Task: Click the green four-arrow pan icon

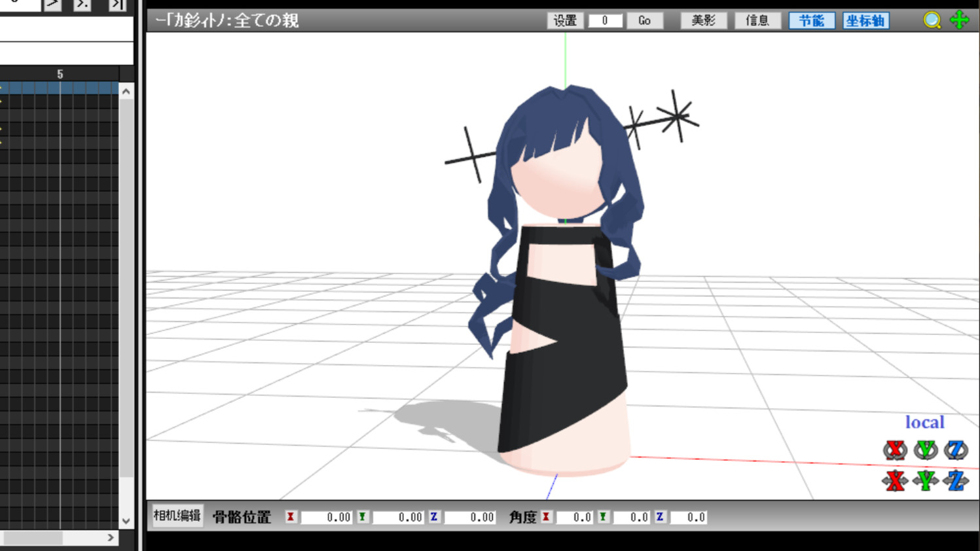Action: 960,20
